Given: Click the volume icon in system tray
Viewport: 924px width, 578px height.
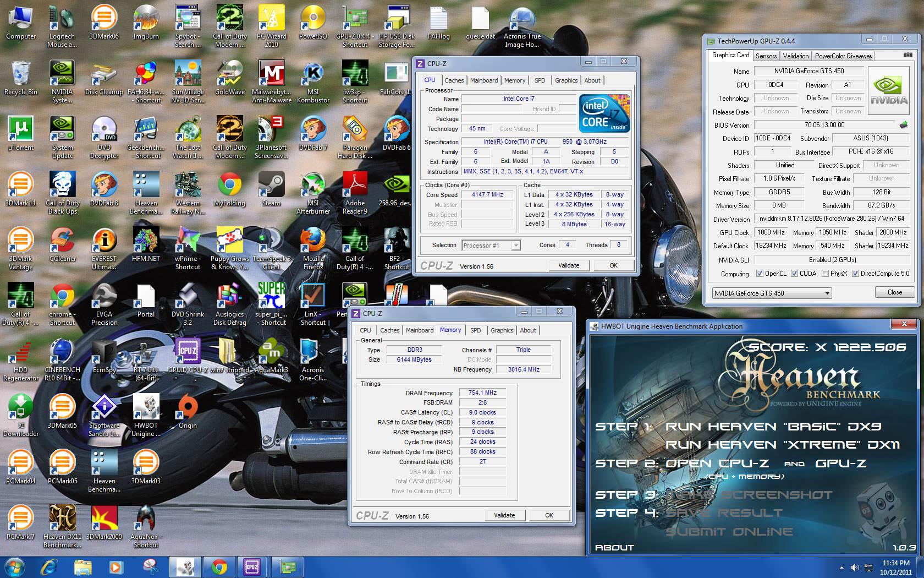Looking at the screenshot, I should click(x=855, y=568).
